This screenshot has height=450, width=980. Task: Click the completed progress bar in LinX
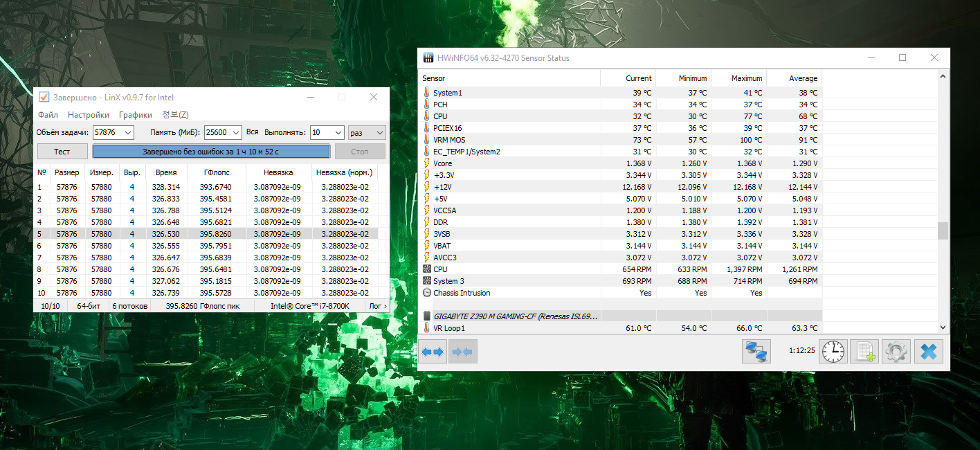coord(211,152)
